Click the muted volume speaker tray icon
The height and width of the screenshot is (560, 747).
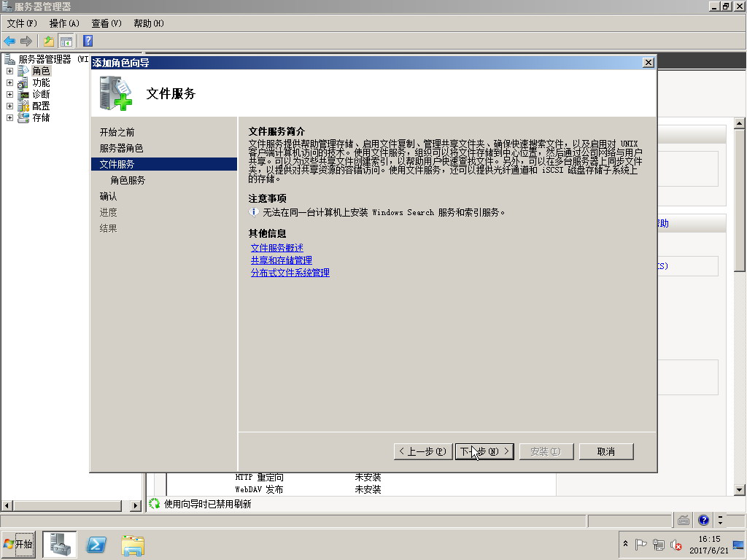676,545
